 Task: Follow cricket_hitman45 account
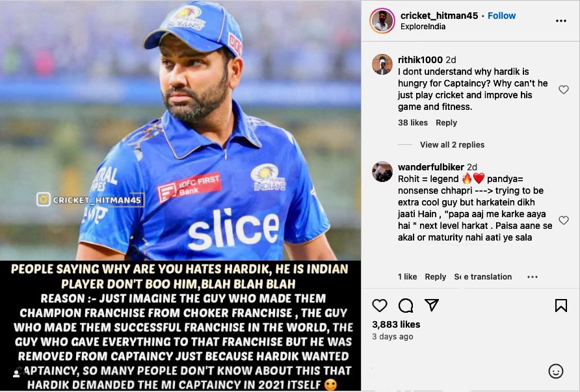click(x=501, y=16)
